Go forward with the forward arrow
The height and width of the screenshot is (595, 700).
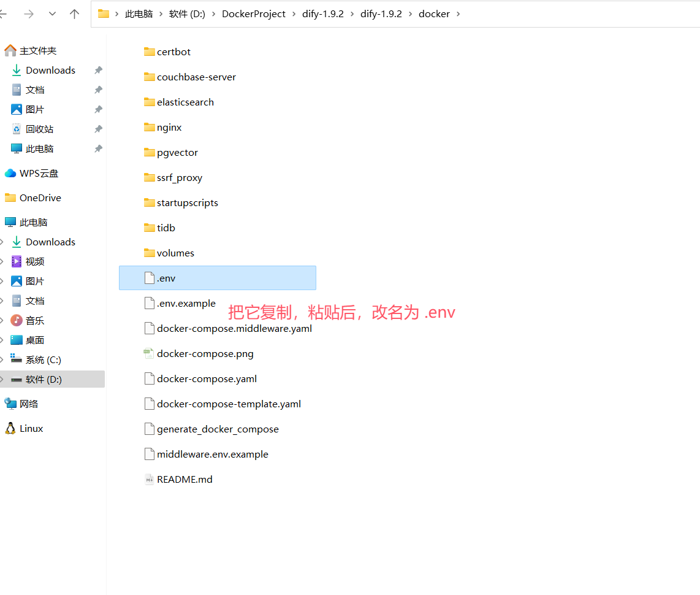pos(29,14)
